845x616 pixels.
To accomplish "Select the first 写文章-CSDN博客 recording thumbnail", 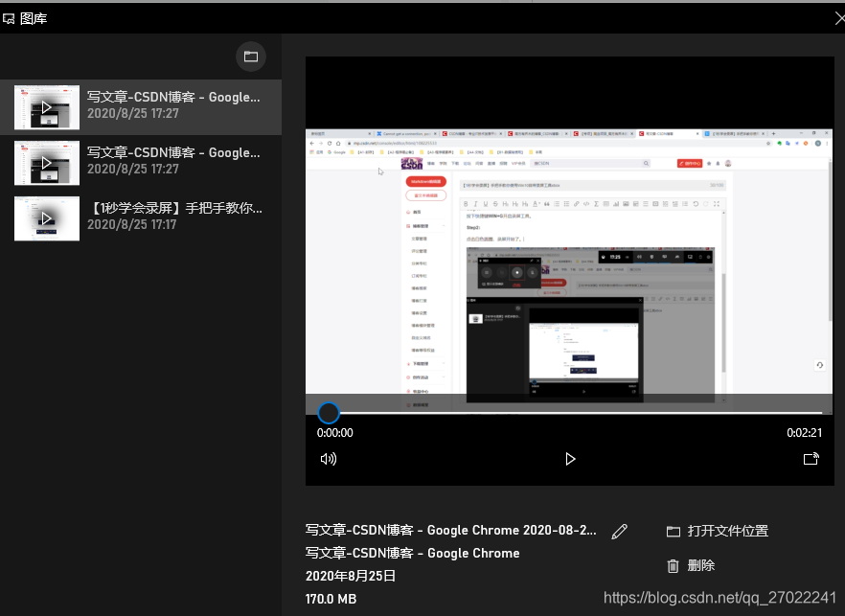I will [x=47, y=107].
